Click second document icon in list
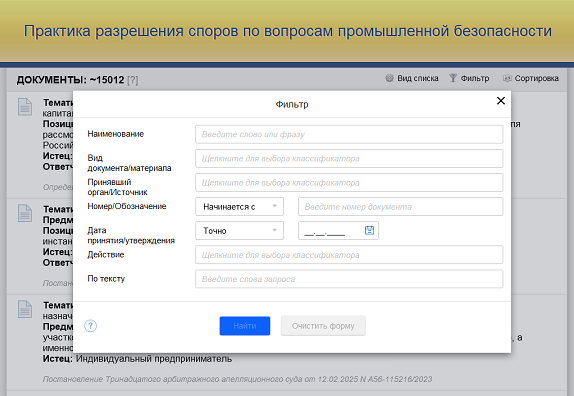Image resolution: width=574 pixels, height=396 pixels. 25,213
